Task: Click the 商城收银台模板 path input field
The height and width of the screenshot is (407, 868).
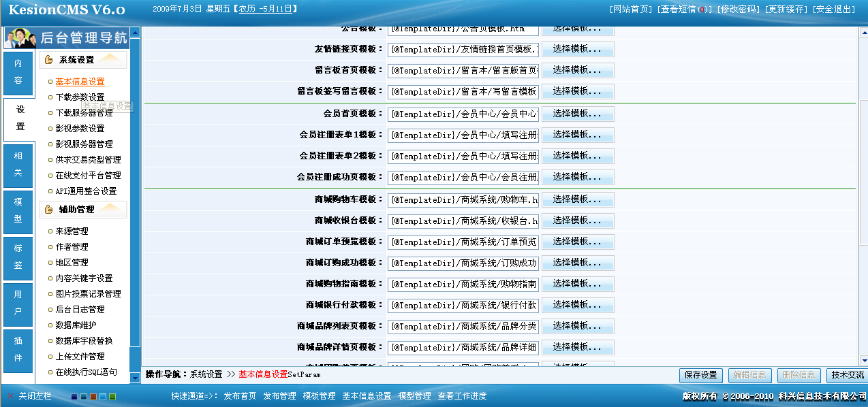Action: point(462,220)
